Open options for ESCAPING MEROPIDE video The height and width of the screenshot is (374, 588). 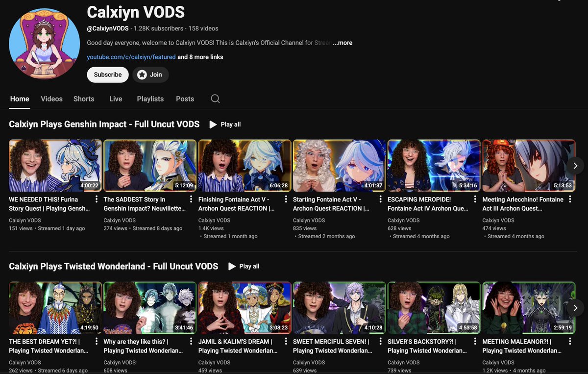(x=474, y=199)
